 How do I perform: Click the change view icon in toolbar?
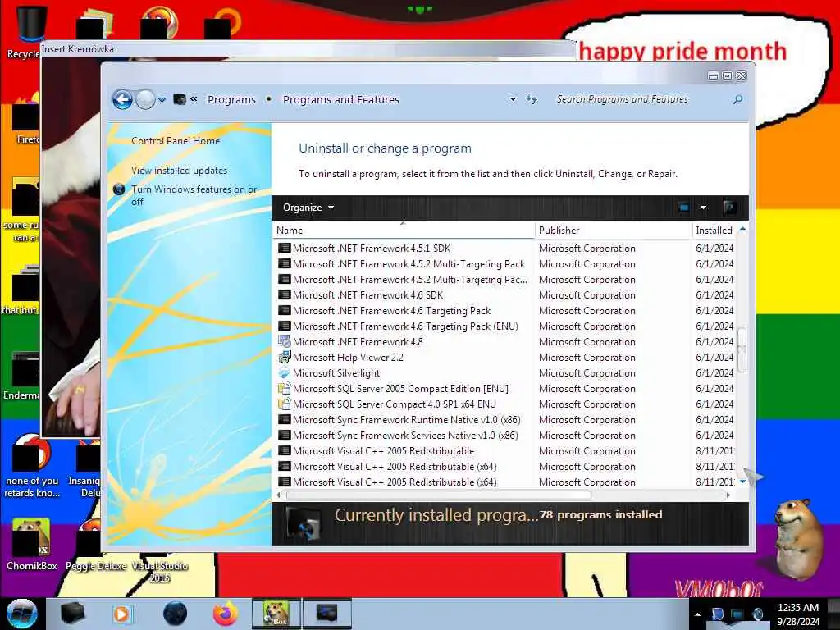pos(683,208)
